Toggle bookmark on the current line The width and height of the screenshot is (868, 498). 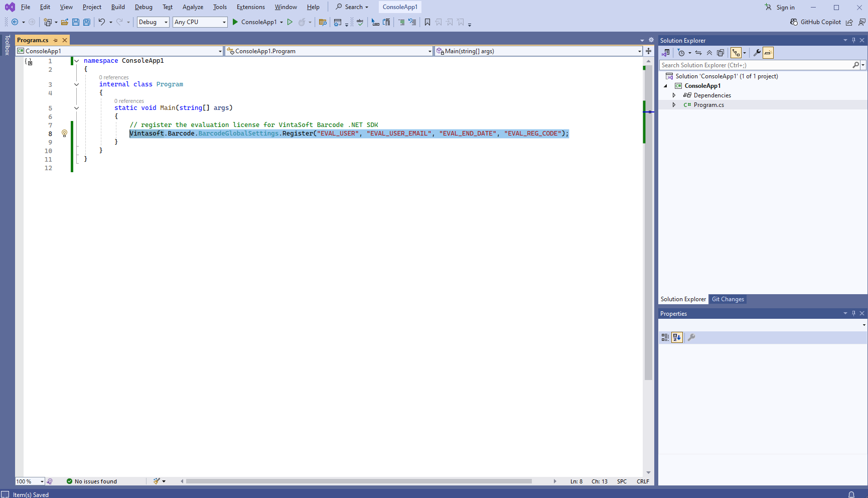coord(427,22)
